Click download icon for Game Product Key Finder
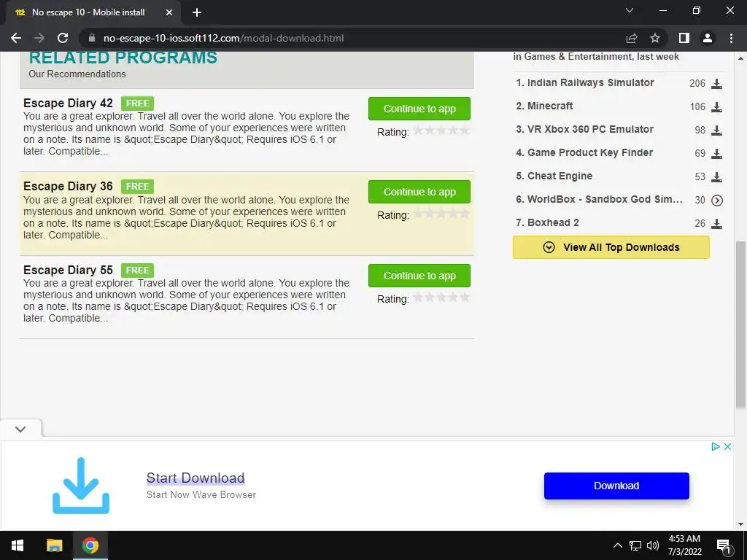 click(716, 154)
